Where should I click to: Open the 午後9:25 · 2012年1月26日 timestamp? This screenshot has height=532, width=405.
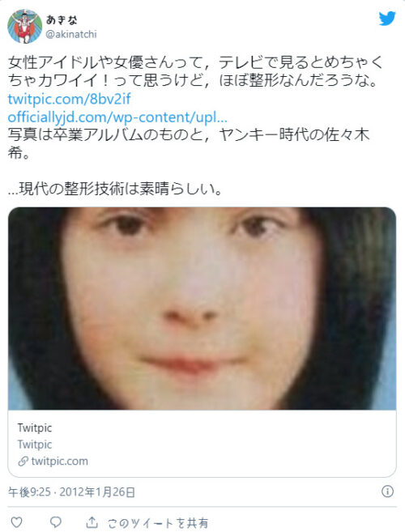coord(71,492)
